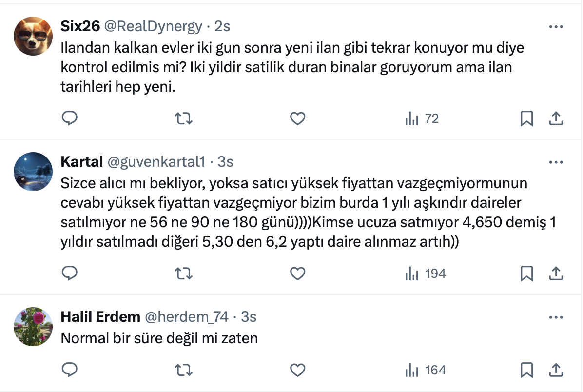The image size is (583, 392).
Task: Reply to Halil Erdem's tweet
Action: (x=70, y=370)
